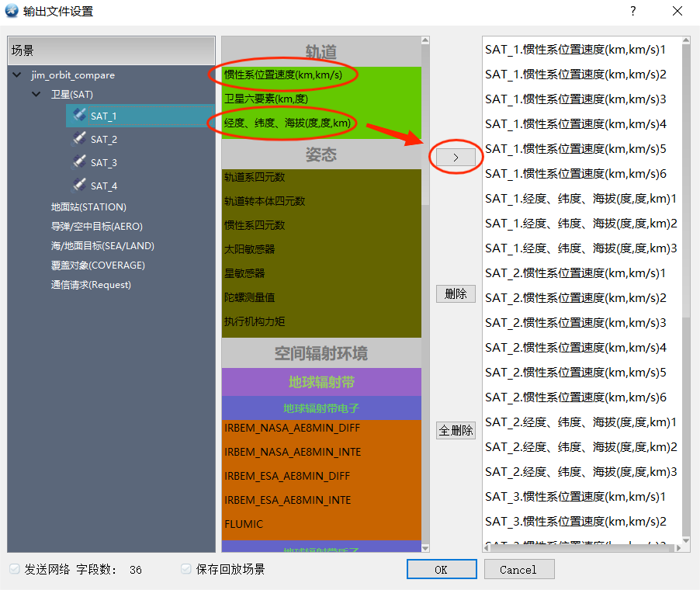
Task: Select 卫星六要素(km,度) orbit parameter
Action: [265, 99]
